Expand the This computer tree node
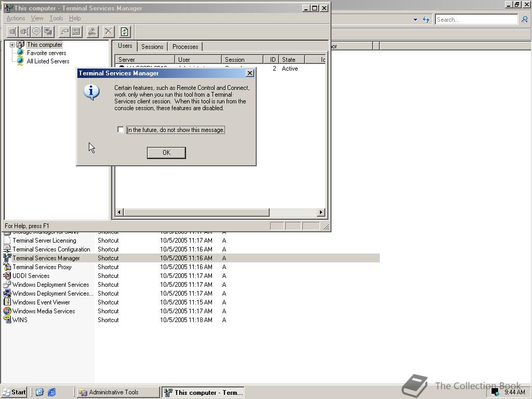 click(x=12, y=45)
